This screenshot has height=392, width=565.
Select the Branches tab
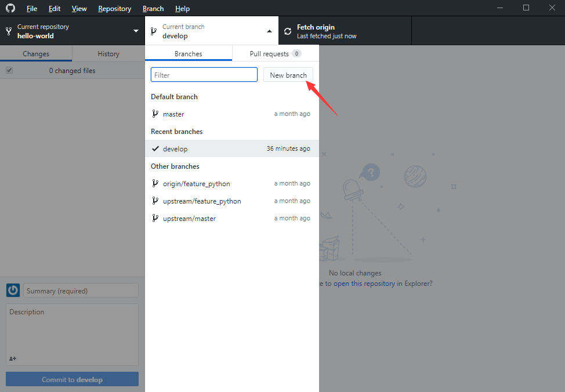coord(189,53)
